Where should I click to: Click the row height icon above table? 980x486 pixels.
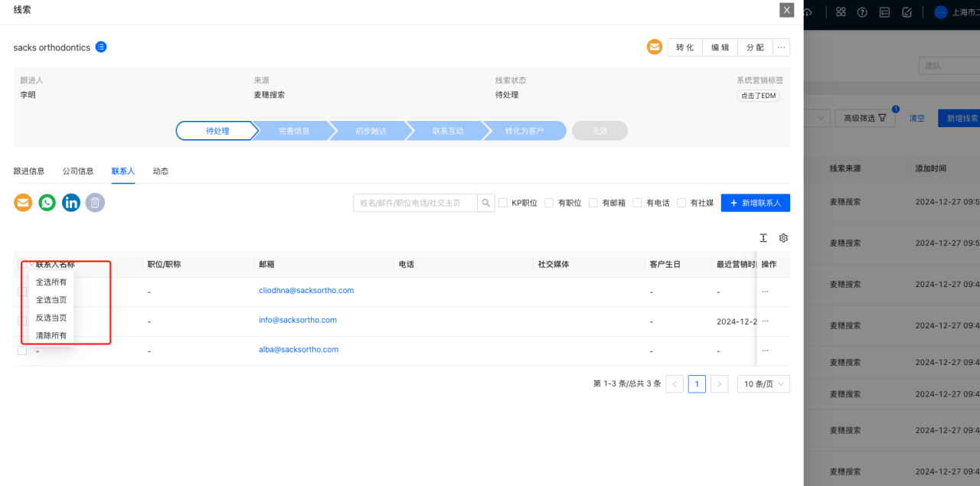pyautogui.click(x=763, y=238)
